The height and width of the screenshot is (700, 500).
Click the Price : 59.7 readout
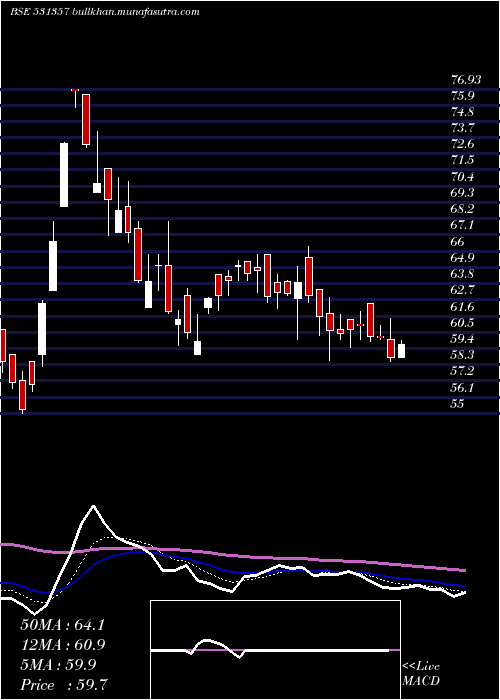click(x=63, y=685)
